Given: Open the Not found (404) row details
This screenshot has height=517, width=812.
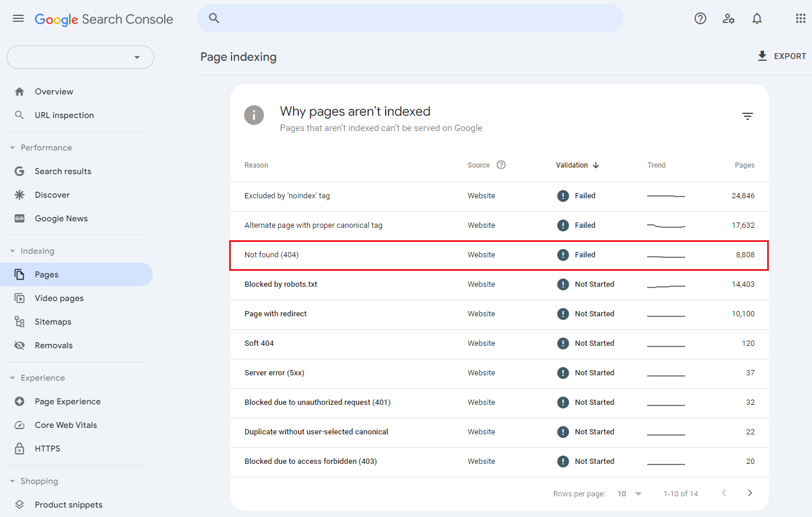Looking at the screenshot, I should click(272, 254).
